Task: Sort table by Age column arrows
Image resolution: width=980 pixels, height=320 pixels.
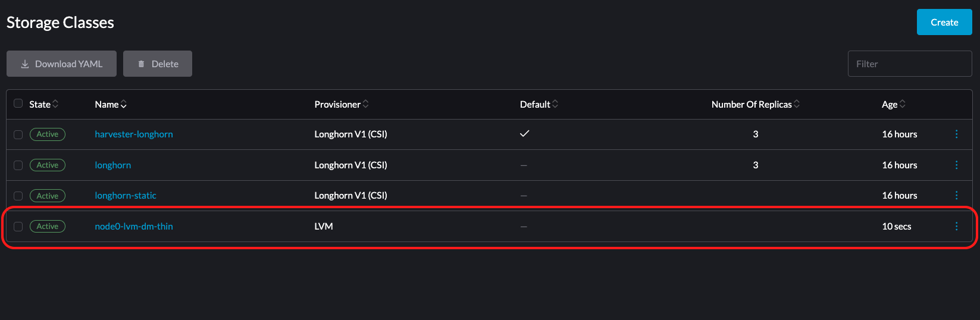Action: coord(902,104)
